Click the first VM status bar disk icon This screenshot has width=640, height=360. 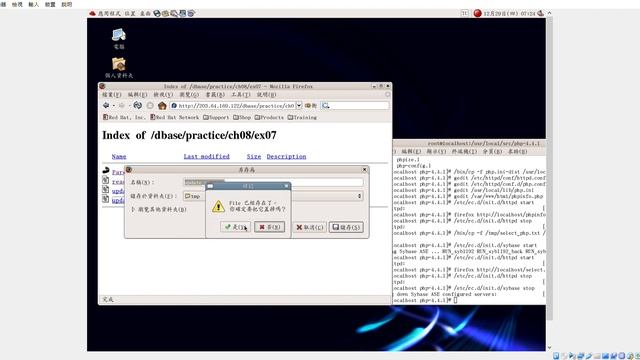(x=556, y=356)
